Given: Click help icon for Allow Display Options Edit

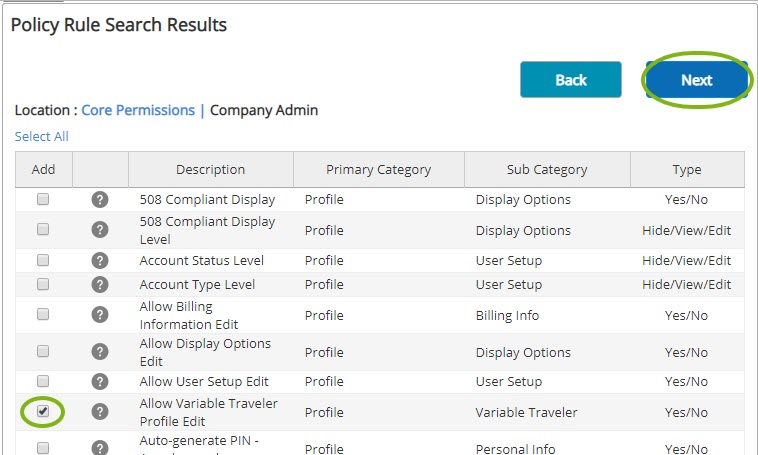Looking at the screenshot, I should tap(100, 352).
